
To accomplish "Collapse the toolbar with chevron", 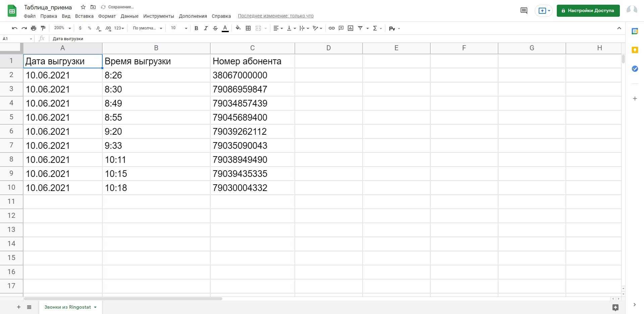I will click(619, 28).
